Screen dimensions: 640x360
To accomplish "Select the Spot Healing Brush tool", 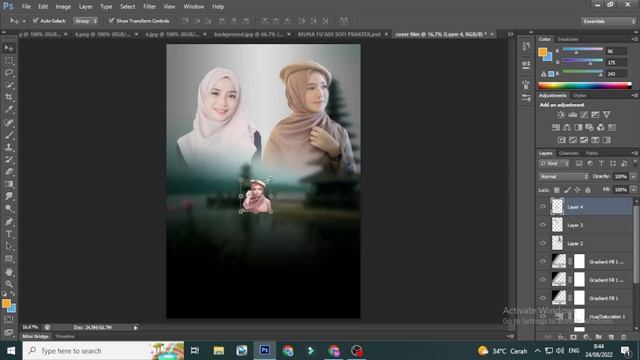I will (x=9, y=122).
